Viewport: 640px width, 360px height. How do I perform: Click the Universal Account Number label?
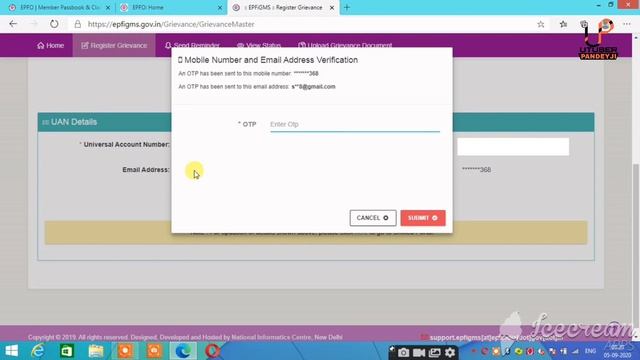point(126,144)
